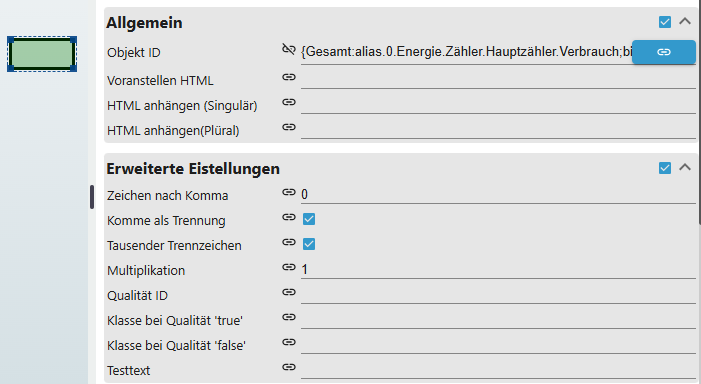Click the link icon next to Testtext
The image size is (701, 384).
point(289,367)
